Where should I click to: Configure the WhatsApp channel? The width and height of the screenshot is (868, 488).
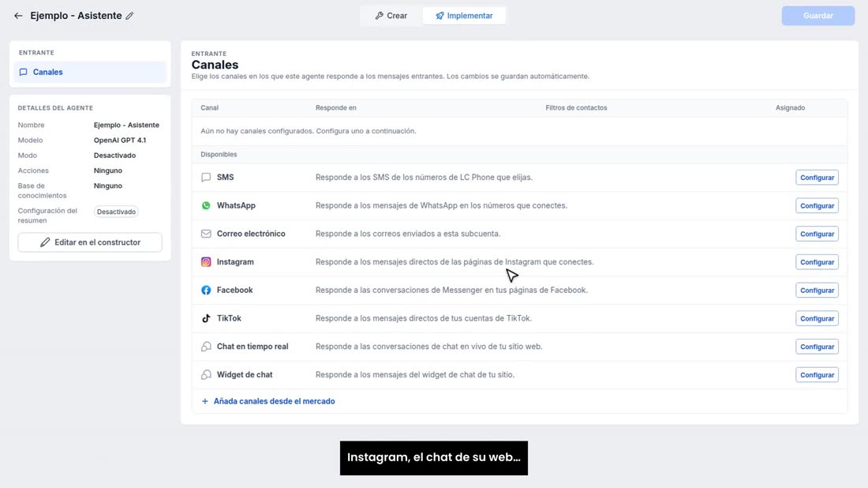click(817, 205)
